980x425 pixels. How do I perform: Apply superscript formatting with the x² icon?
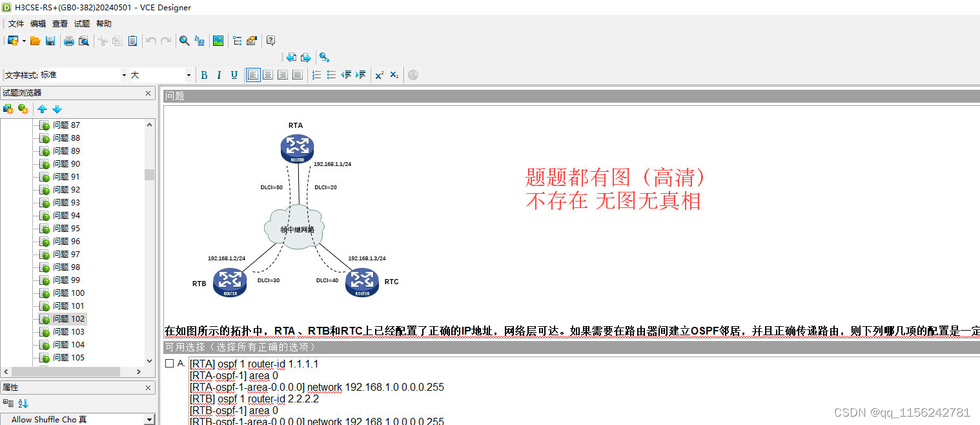(379, 74)
